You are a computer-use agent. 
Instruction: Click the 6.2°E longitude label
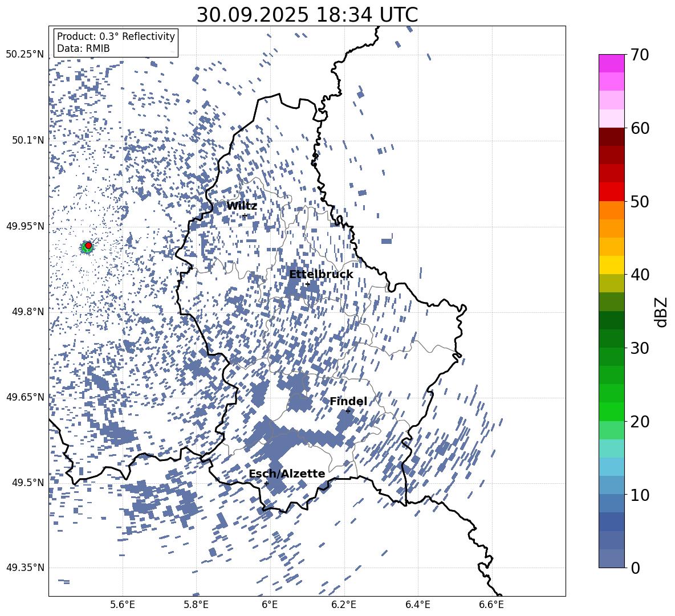pos(344,605)
